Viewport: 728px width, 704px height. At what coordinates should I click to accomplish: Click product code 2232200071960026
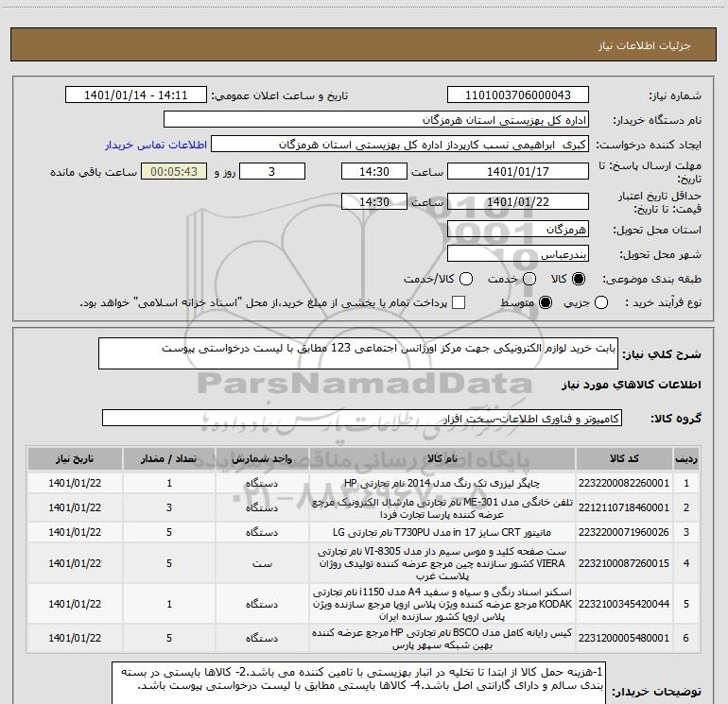tap(624, 532)
